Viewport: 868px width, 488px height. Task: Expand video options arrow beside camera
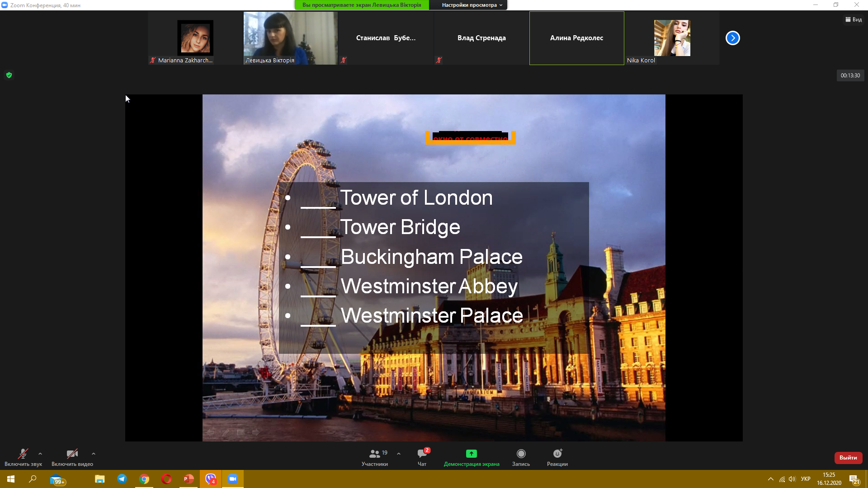tap(94, 454)
